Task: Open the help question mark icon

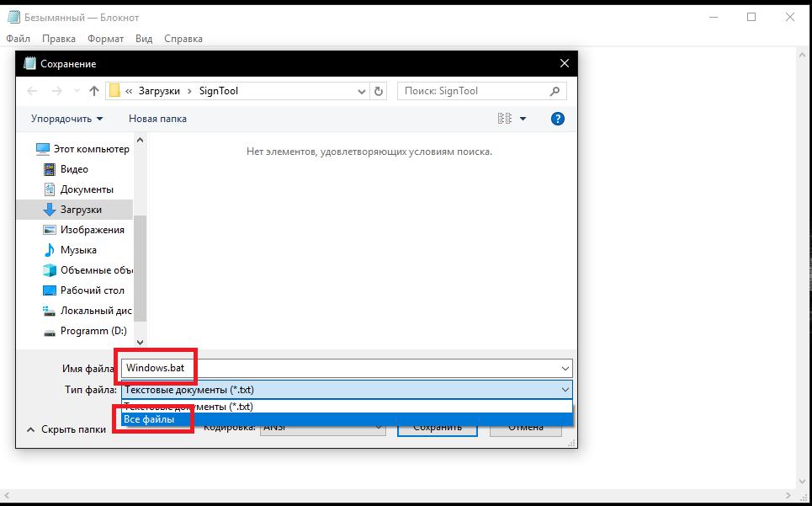Action: click(557, 119)
